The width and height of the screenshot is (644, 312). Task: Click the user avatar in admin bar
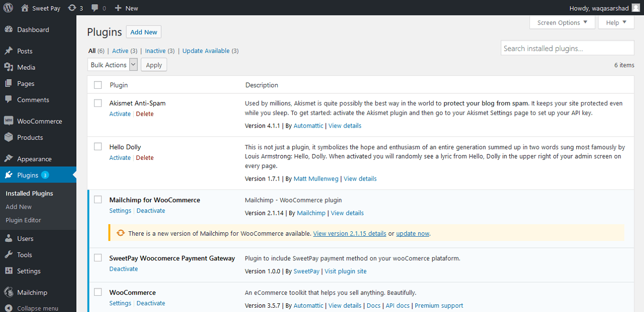coord(636,8)
